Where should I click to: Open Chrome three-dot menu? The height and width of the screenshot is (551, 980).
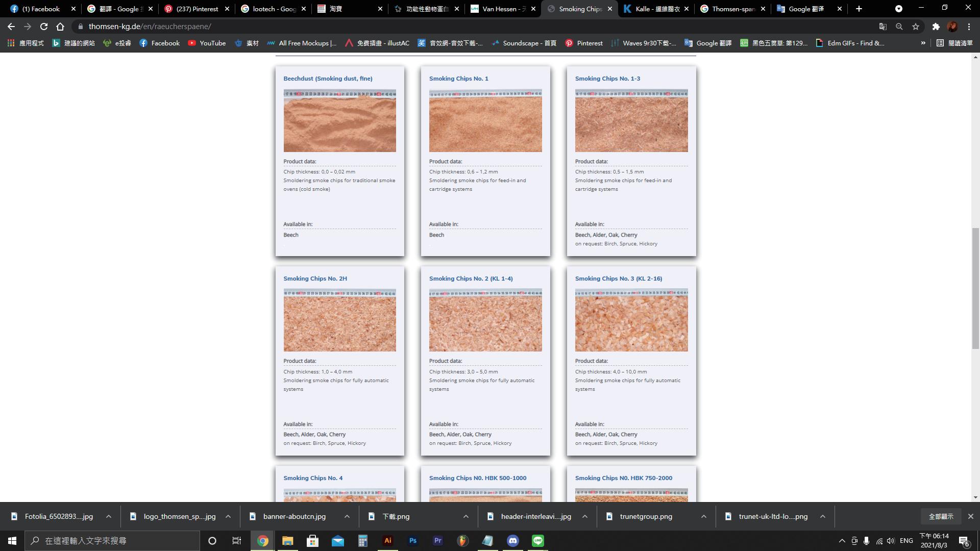pos(969,27)
